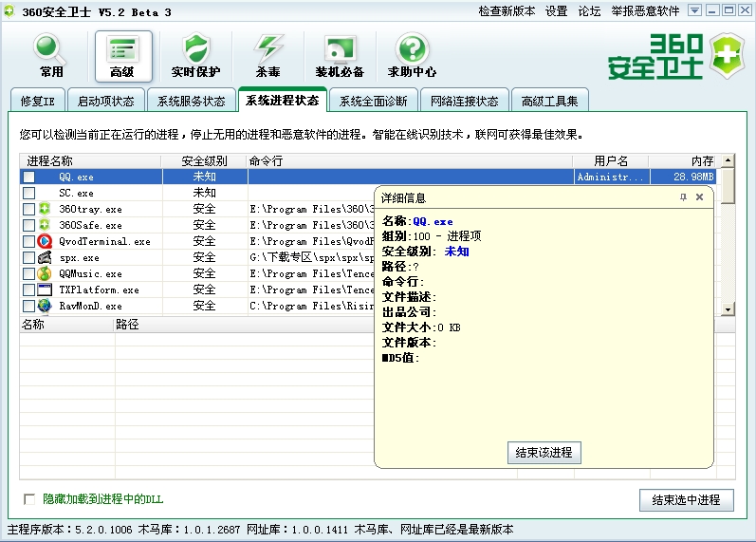
Task: Click the process list scroll up arrow
Action: click(728, 159)
